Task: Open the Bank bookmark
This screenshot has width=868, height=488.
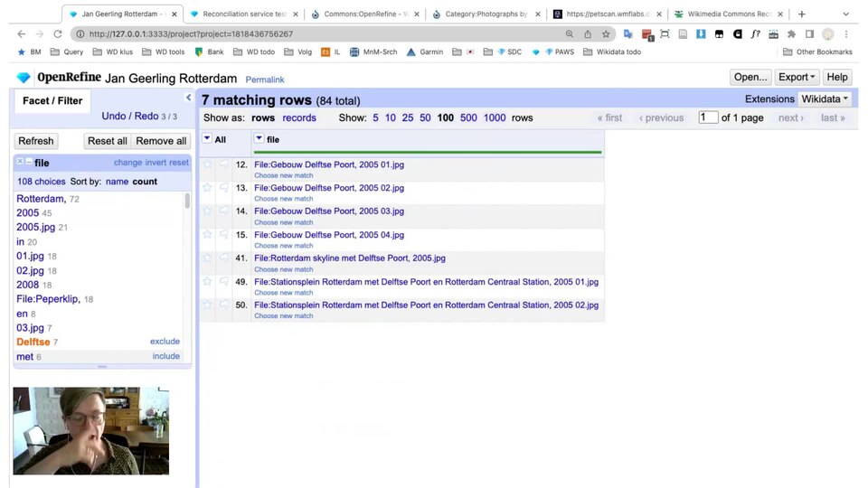Action: point(209,52)
